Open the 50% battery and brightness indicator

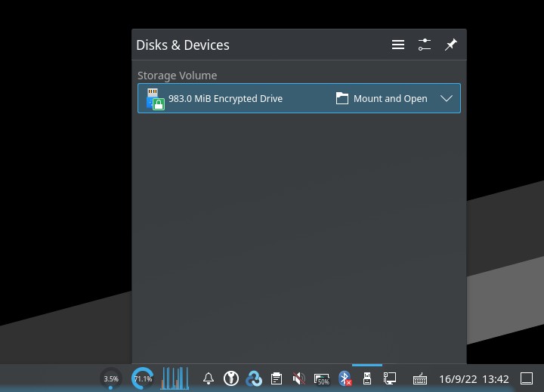coord(322,379)
